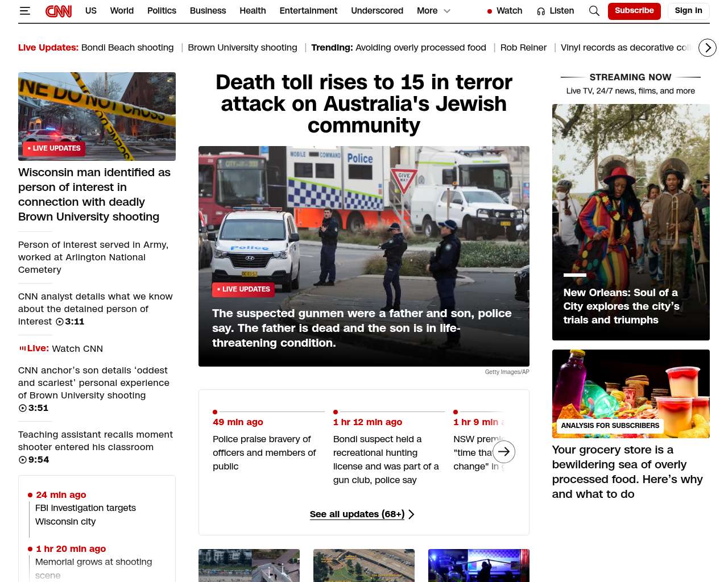Expand the More menu chevron
This screenshot has height=582, width=728.
pos(447,11)
